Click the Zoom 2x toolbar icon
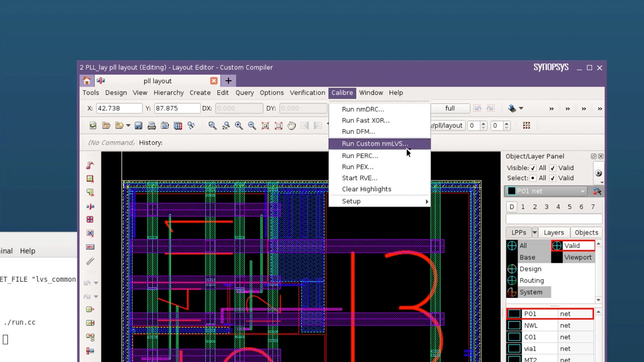Viewport: 644px width, 362px height. click(x=226, y=125)
